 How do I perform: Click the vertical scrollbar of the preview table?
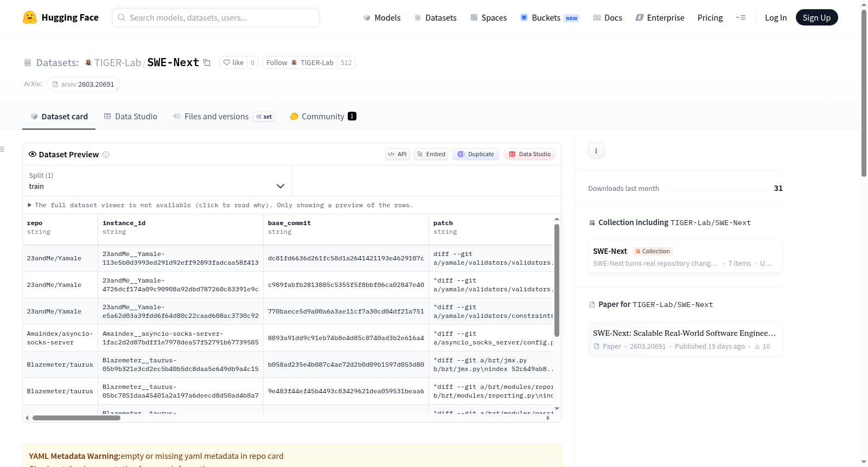557,280
